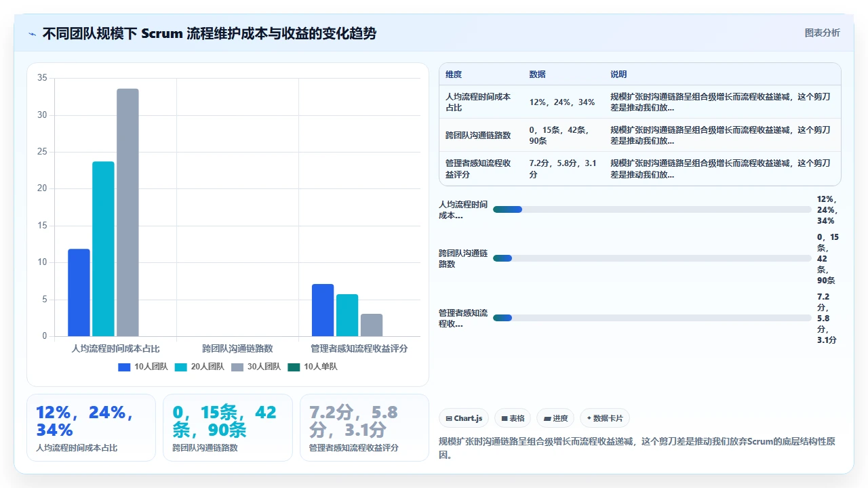Click the 30人团队 bar for 管理者感知流程收益评分
Viewport: 868px width, 488px height.
[x=372, y=325]
